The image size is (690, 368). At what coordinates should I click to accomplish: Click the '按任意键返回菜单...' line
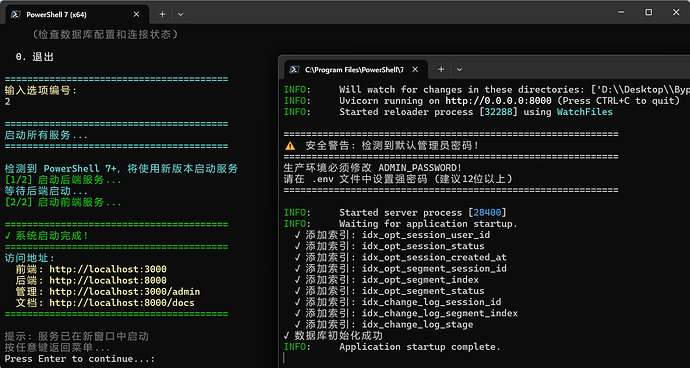coord(57,348)
